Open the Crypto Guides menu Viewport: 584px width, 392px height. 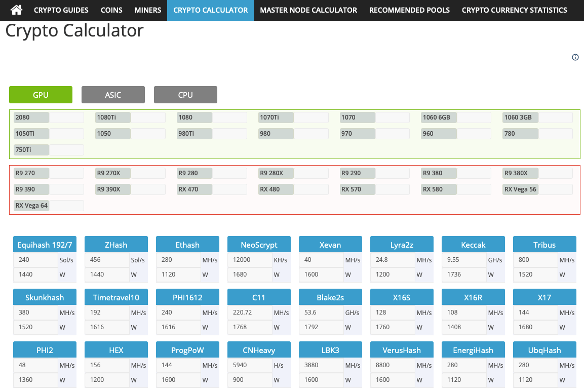tap(61, 10)
